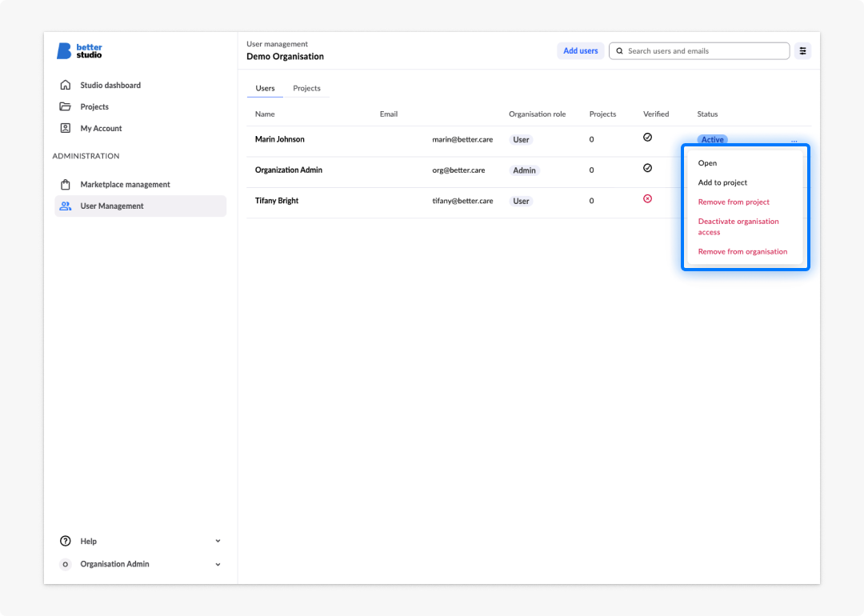
Task: Open the Help menu label
Action: point(88,541)
